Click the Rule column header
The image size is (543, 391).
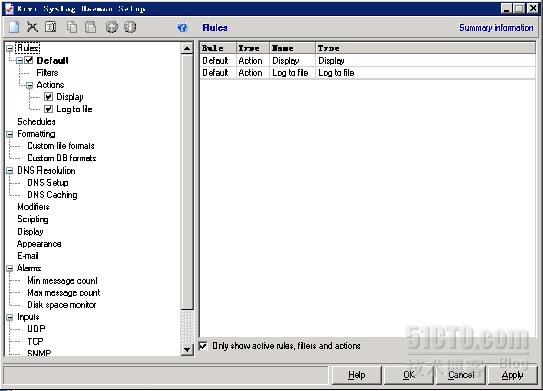point(218,48)
